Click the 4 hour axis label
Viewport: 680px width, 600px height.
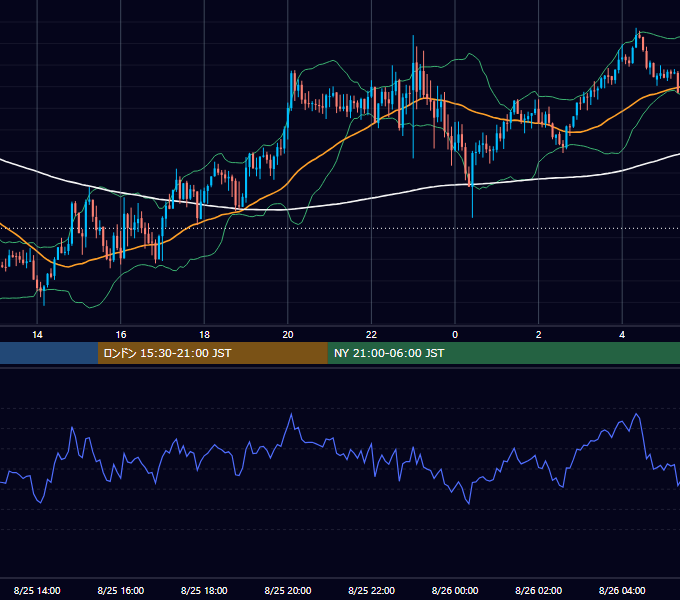tap(622, 334)
